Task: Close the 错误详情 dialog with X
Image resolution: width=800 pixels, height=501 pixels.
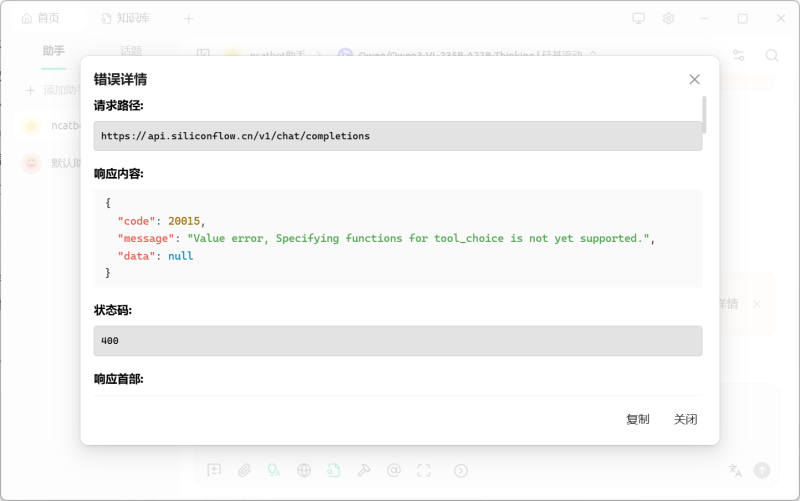Action: (694, 79)
